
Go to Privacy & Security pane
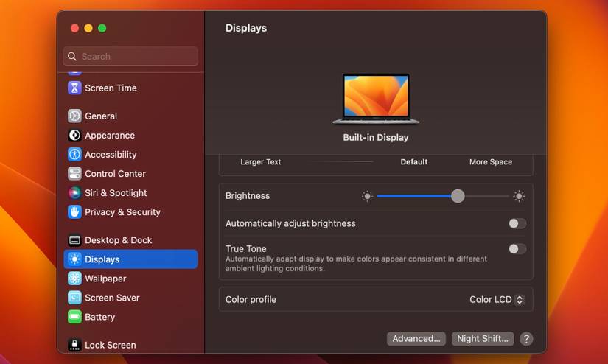click(122, 212)
